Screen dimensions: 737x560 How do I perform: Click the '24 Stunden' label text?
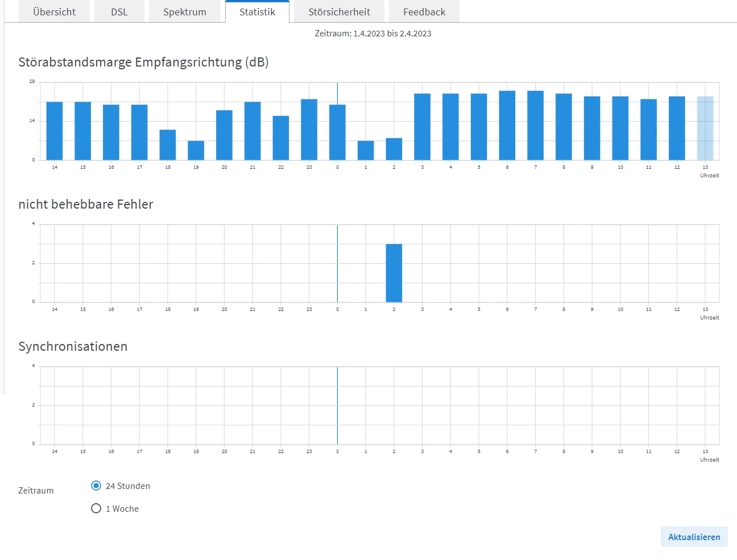pos(128,486)
